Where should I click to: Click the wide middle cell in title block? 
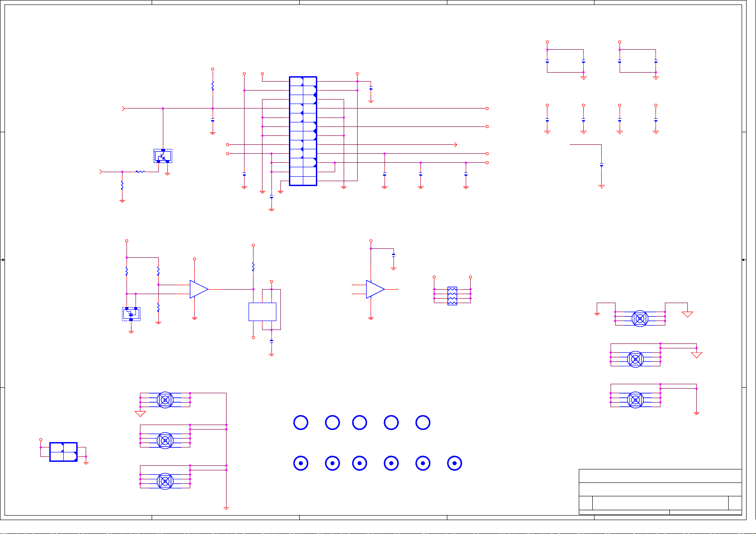point(660,503)
